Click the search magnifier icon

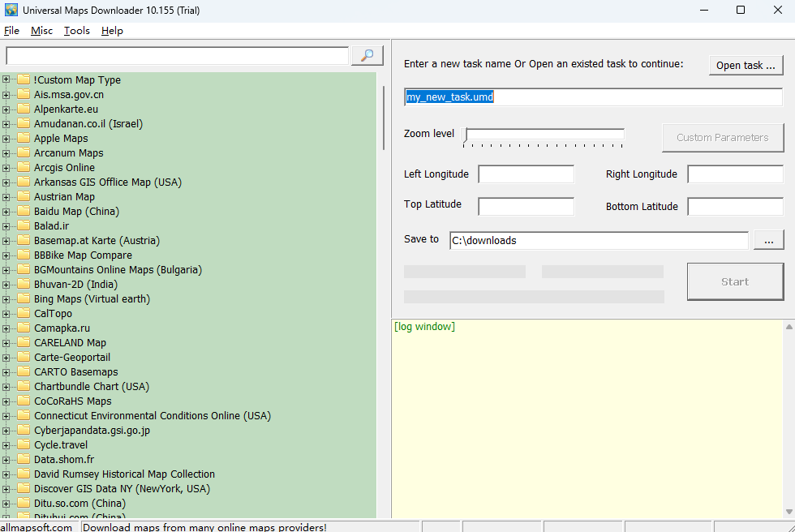point(367,55)
